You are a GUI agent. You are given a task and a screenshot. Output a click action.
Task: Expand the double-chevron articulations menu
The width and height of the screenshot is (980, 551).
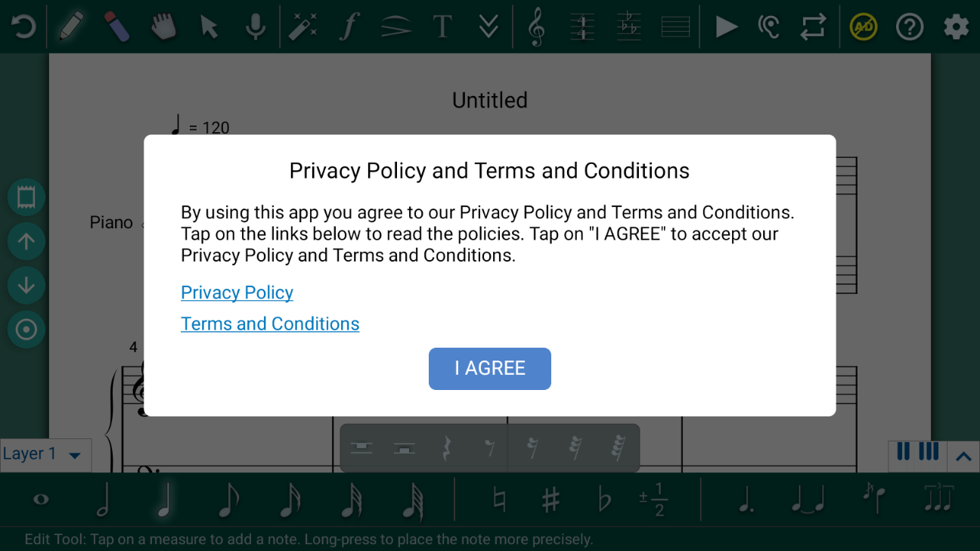point(488,26)
